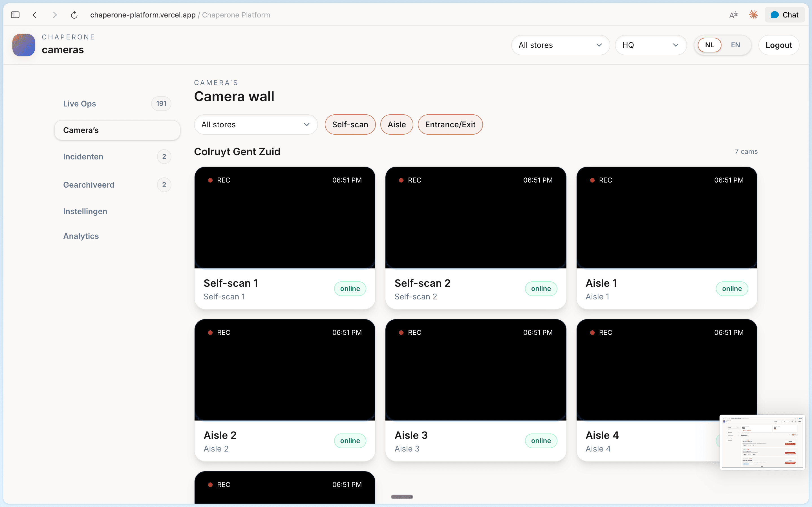Switch language to EN
The height and width of the screenshot is (507, 812).
pos(736,45)
